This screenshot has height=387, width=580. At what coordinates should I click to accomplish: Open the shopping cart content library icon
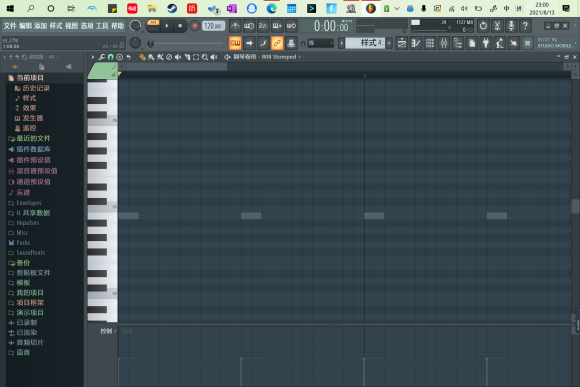pos(528,43)
